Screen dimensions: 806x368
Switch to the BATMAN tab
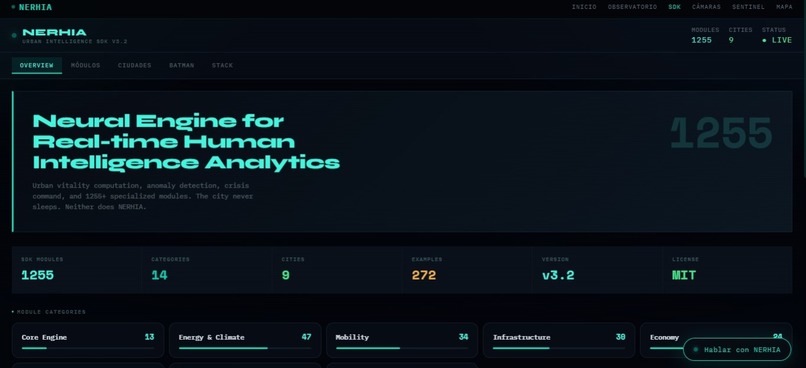pyautogui.click(x=181, y=65)
